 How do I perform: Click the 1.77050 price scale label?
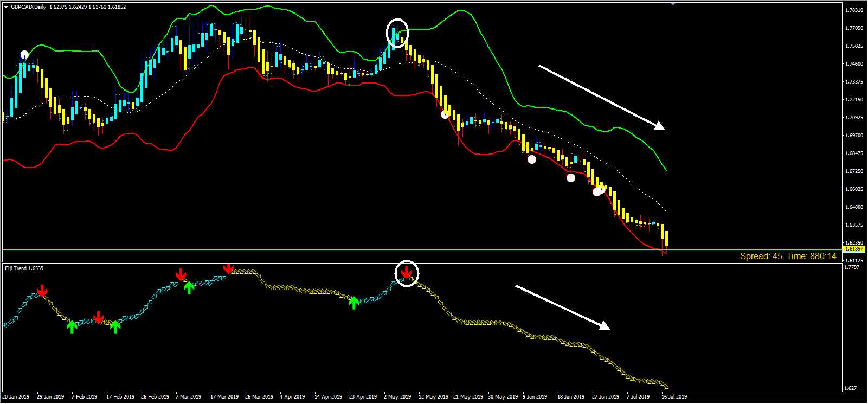(x=854, y=28)
